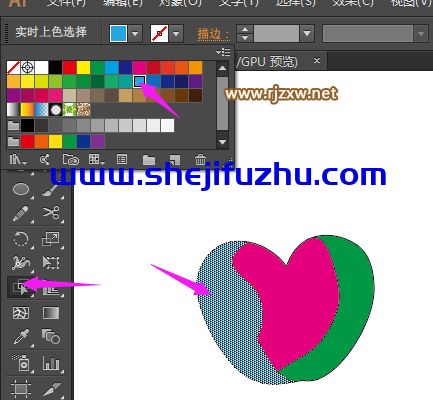Screen dimensions: 433x400
Task: Select the Gradient tool
Action: pyautogui.click(x=51, y=313)
